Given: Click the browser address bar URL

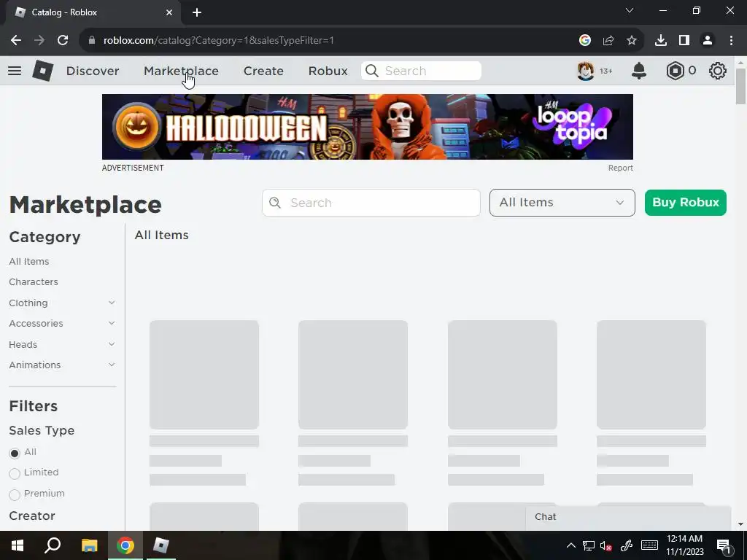Looking at the screenshot, I should 219,41.
